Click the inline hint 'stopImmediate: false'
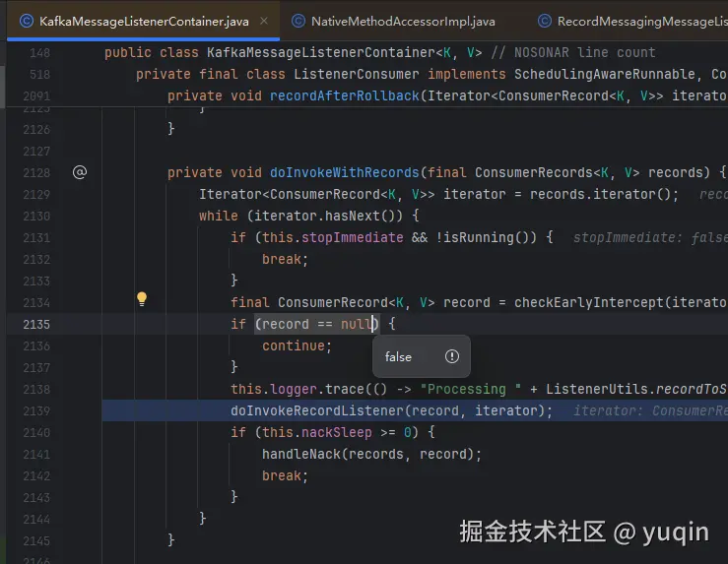The height and width of the screenshot is (564, 728). click(650, 237)
